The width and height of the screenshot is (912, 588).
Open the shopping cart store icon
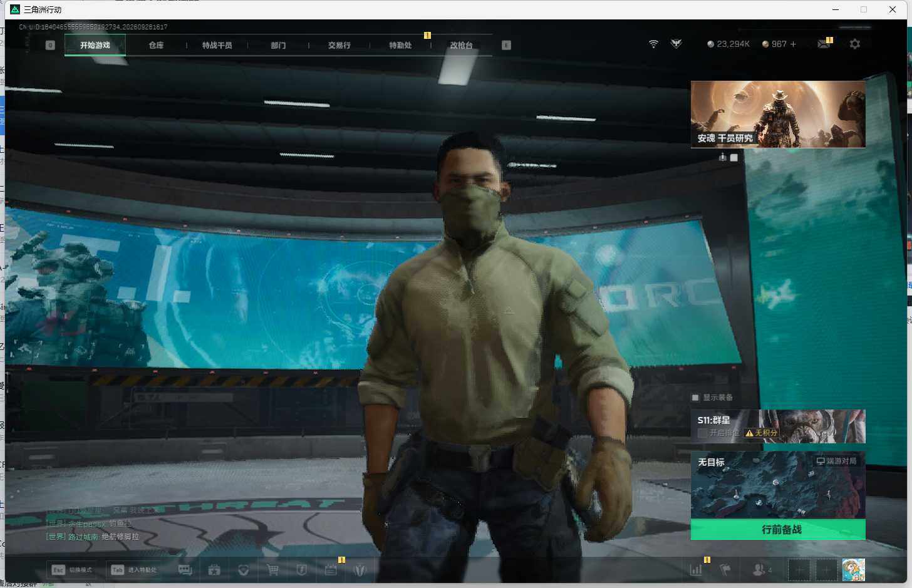pyautogui.click(x=272, y=570)
